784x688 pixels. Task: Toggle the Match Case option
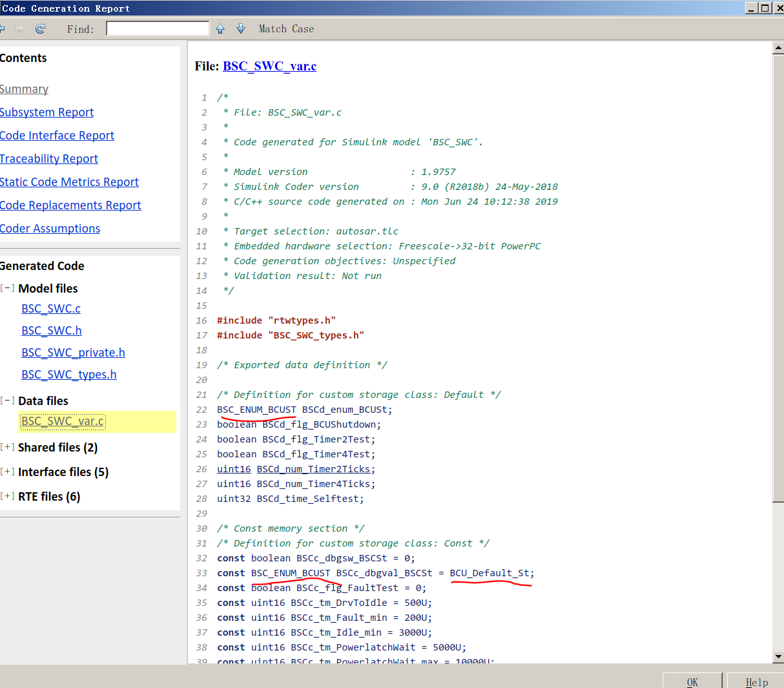click(x=286, y=29)
